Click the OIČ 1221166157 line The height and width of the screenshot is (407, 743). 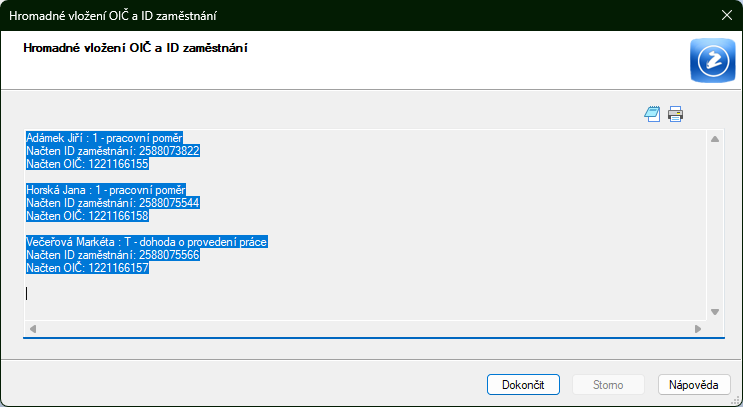tap(87, 268)
